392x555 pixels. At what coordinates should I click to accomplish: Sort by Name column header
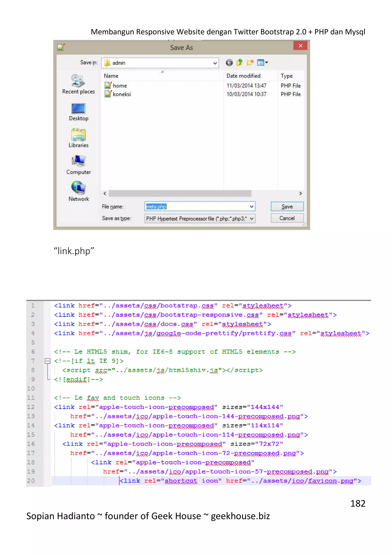[163, 76]
